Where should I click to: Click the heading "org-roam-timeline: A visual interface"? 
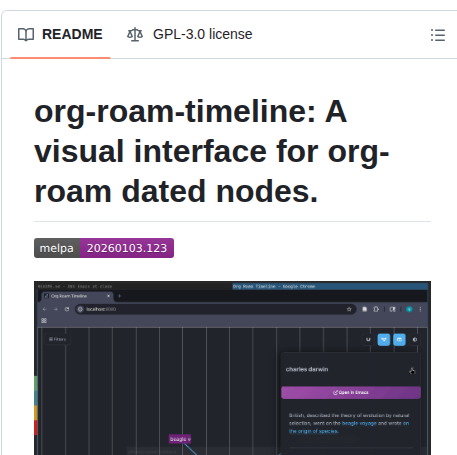click(x=212, y=151)
